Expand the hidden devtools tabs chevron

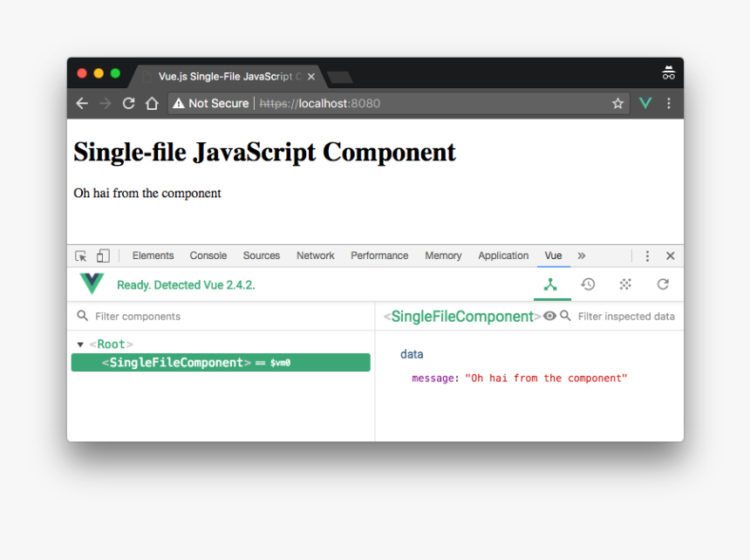[x=582, y=256]
